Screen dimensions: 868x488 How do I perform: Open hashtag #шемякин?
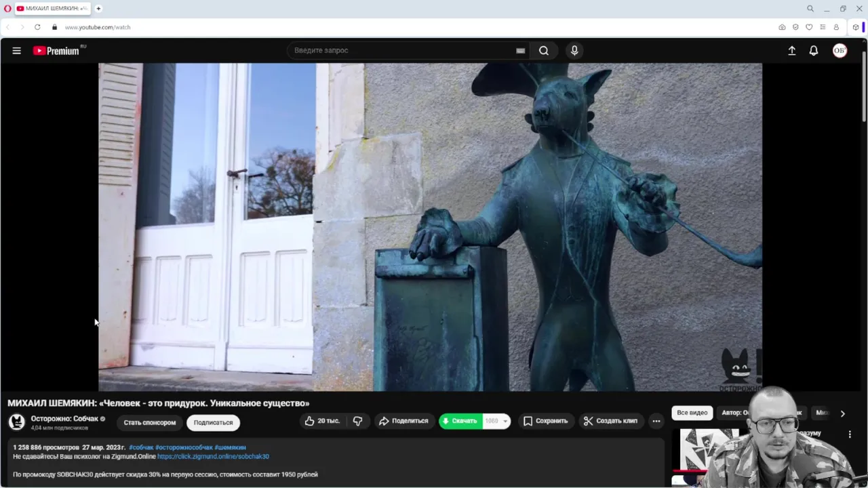(230, 447)
